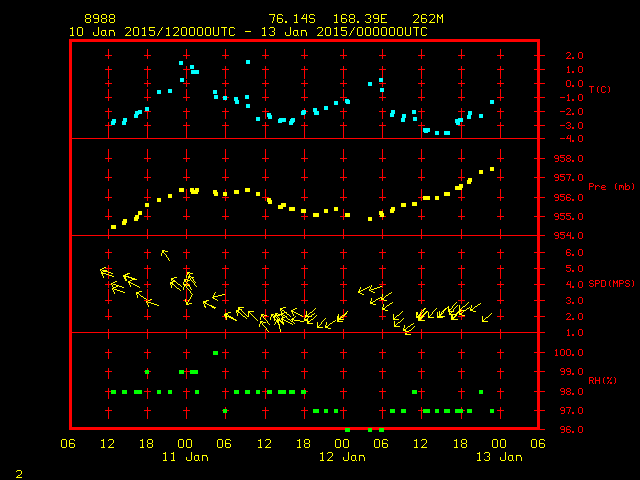
Task: Click the 11 Jan date label
Action: (x=185, y=457)
